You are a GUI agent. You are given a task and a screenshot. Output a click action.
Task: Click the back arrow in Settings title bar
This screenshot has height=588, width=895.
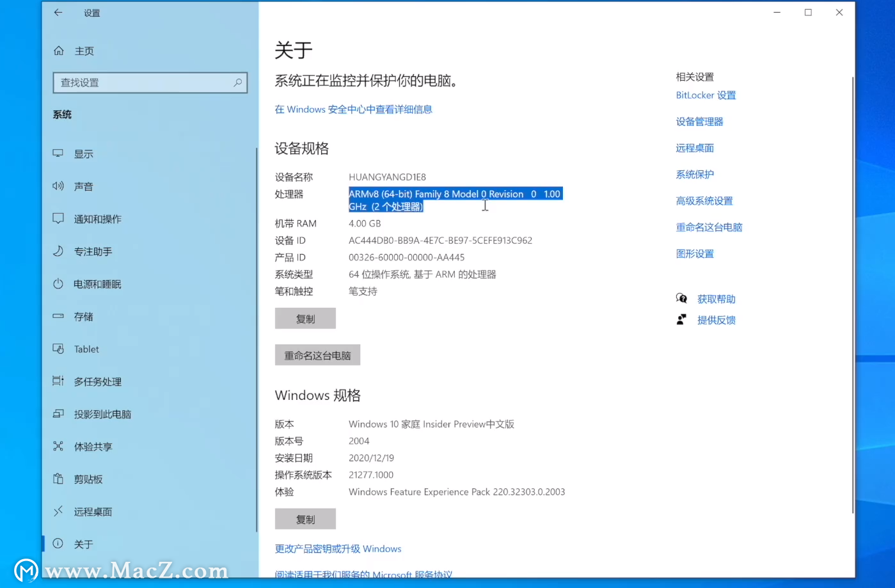pos(58,12)
